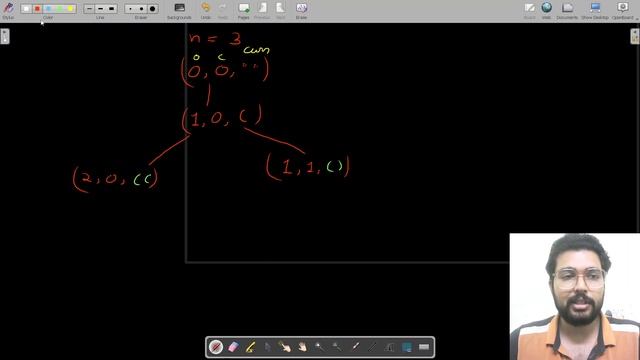
Task: Open the Documents view
Action: (x=567, y=11)
